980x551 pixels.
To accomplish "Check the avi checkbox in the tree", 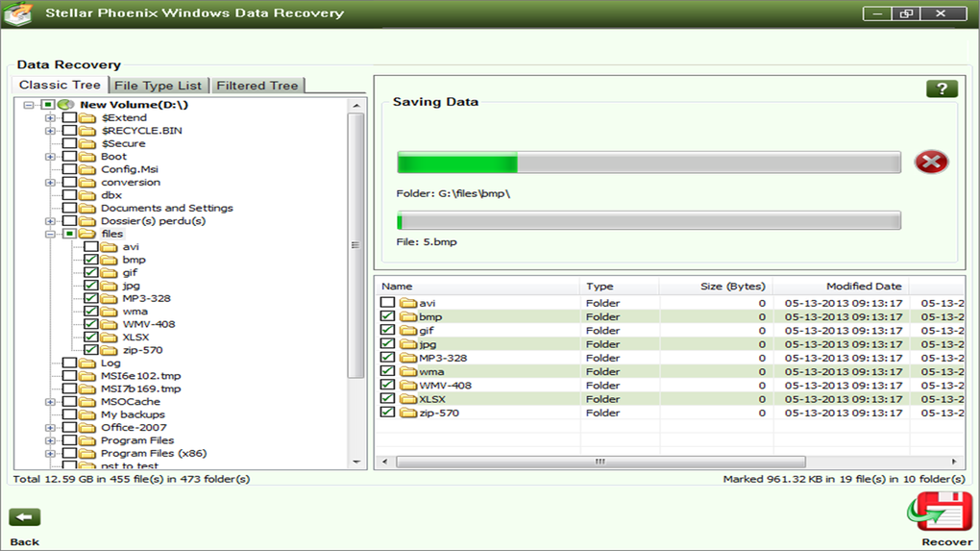I will point(91,246).
